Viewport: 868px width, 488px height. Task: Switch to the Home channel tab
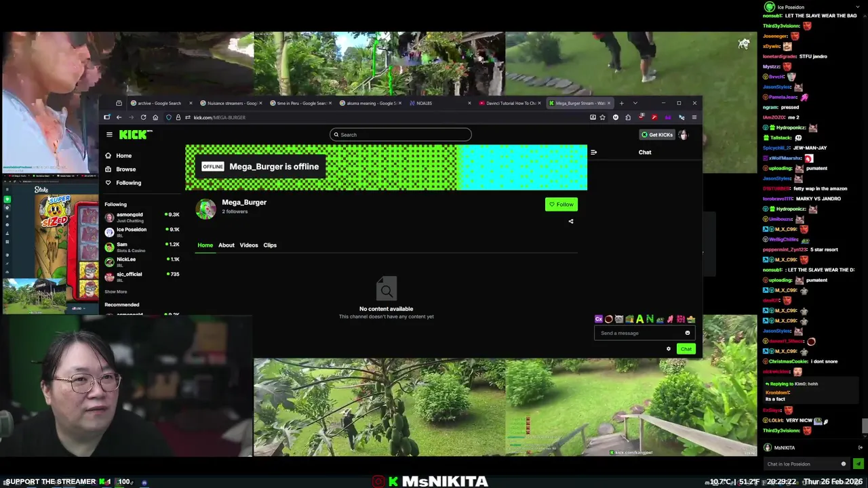(x=205, y=245)
